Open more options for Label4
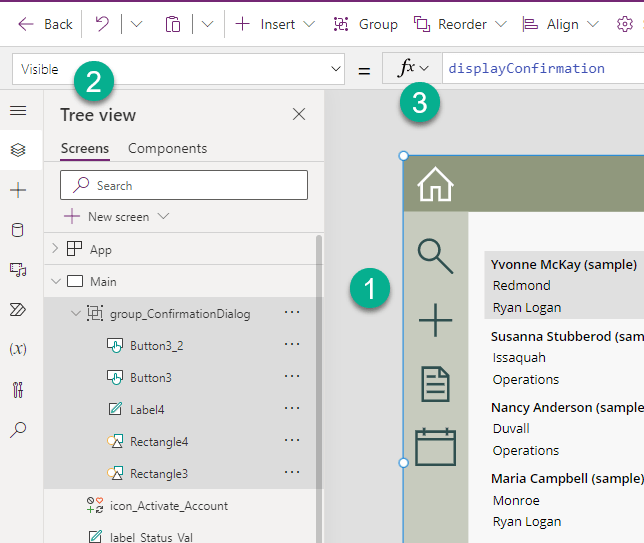 click(292, 409)
